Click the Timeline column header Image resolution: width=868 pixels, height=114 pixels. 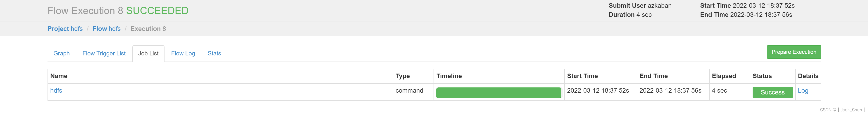pos(449,76)
